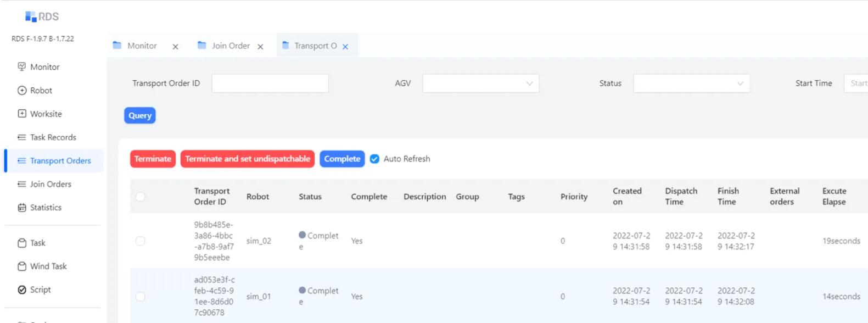
Task: Close the Transport O tab
Action: pyautogui.click(x=345, y=47)
